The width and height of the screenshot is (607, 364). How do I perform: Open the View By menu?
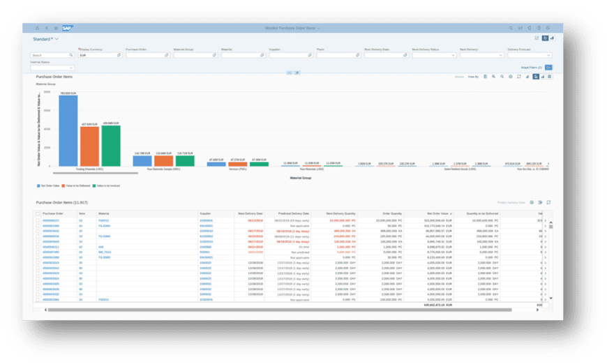(473, 76)
